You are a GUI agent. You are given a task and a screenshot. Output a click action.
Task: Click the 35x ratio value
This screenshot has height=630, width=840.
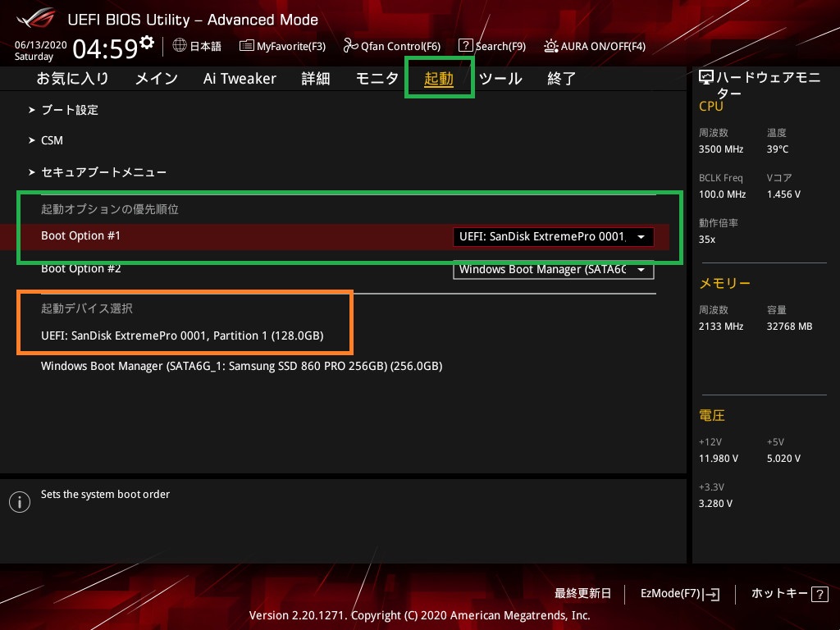707,240
